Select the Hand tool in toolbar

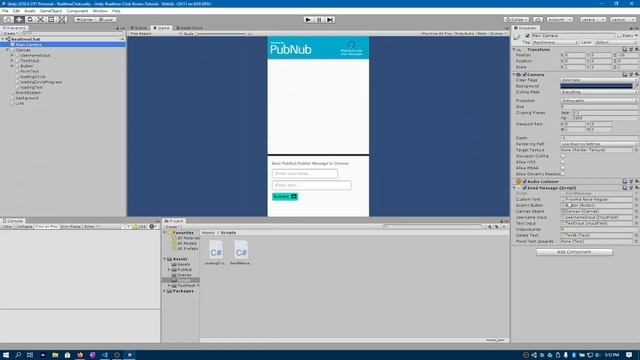pyautogui.click(x=8, y=20)
